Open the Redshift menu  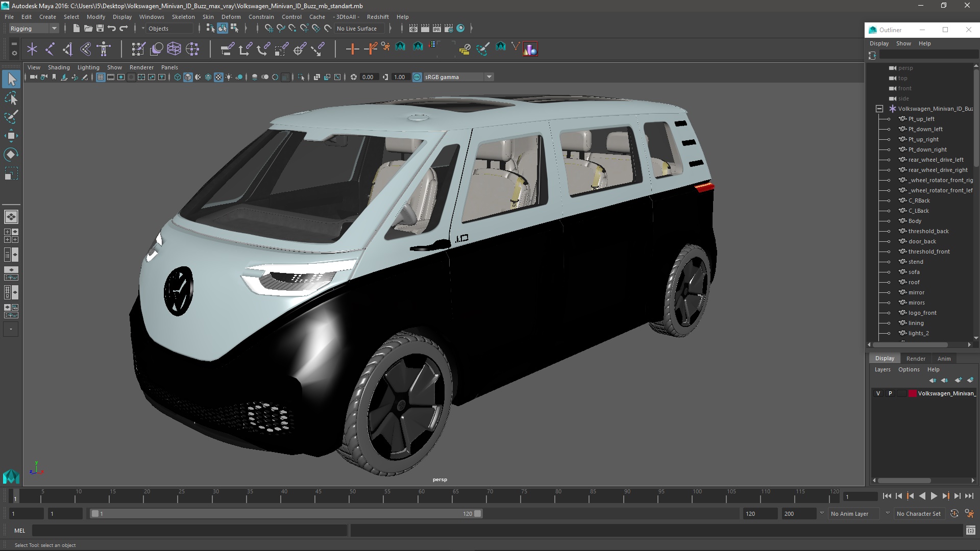click(378, 17)
